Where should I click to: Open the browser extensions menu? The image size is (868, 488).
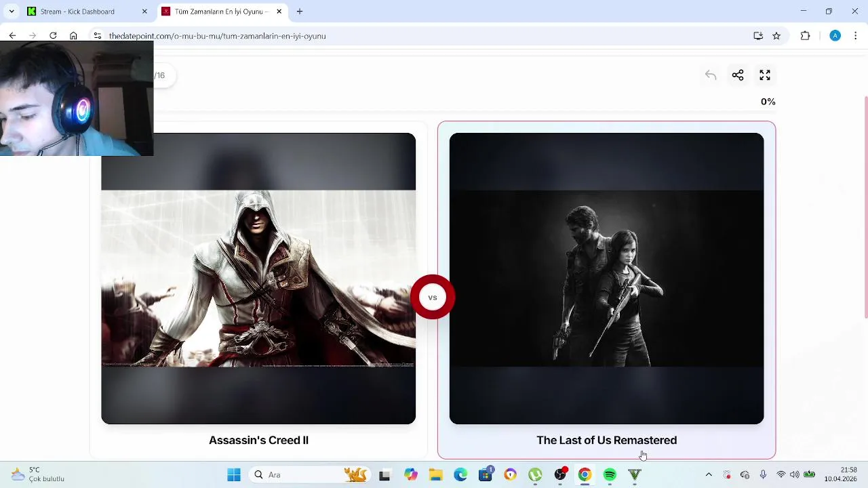click(x=806, y=36)
